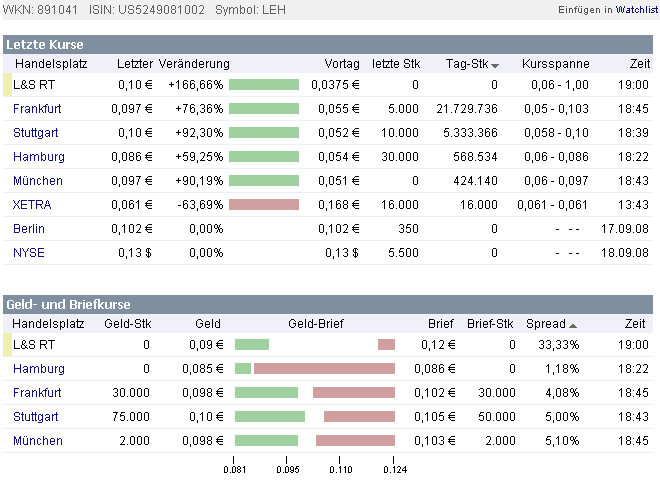Click the red change bar in XETRA row
Image resolution: width=660 pixels, height=480 pixels.
[264, 204]
